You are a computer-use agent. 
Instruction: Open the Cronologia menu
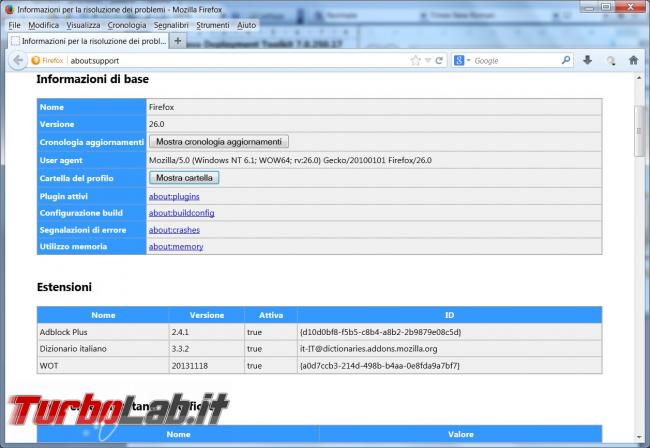[127, 25]
